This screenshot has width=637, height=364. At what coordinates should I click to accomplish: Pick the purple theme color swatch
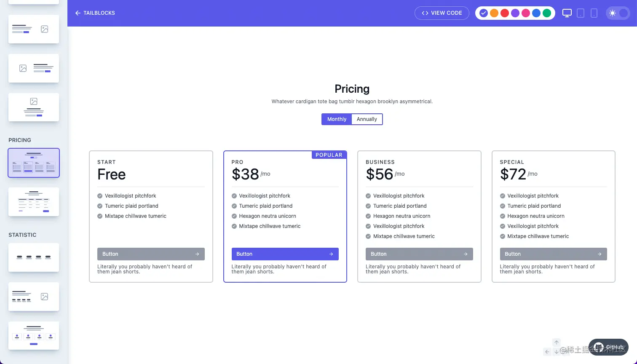click(x=515, y=13)
